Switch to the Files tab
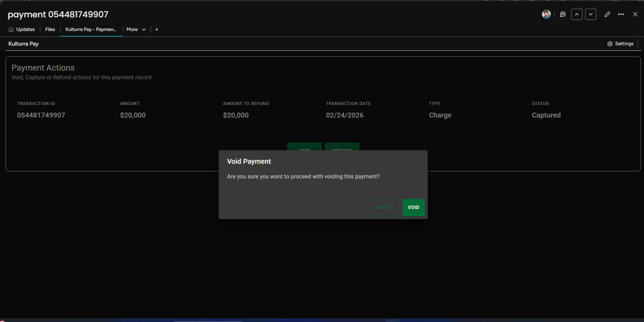This screenshot has width=644, height=322. pos(50,30)
